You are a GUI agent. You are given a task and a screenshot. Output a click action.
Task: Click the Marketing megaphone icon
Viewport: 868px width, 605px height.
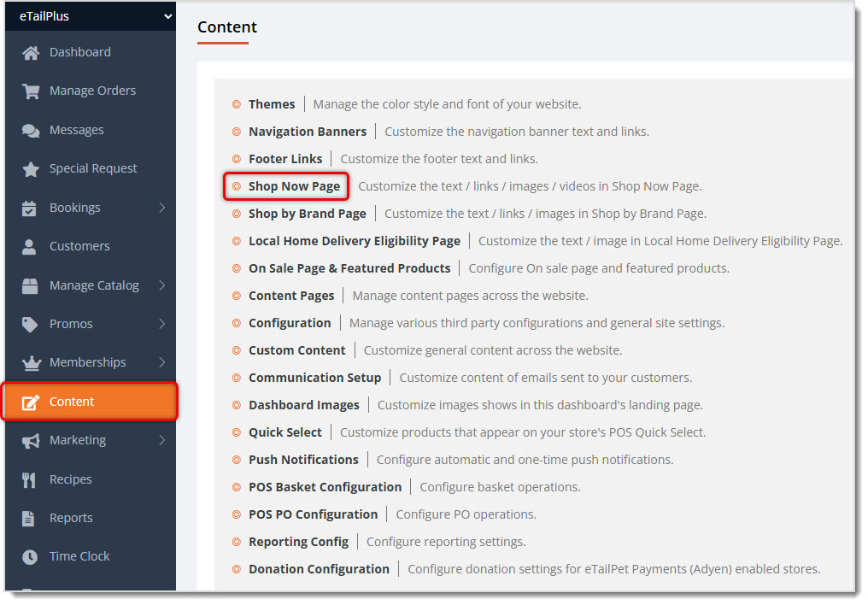[31, 441]
